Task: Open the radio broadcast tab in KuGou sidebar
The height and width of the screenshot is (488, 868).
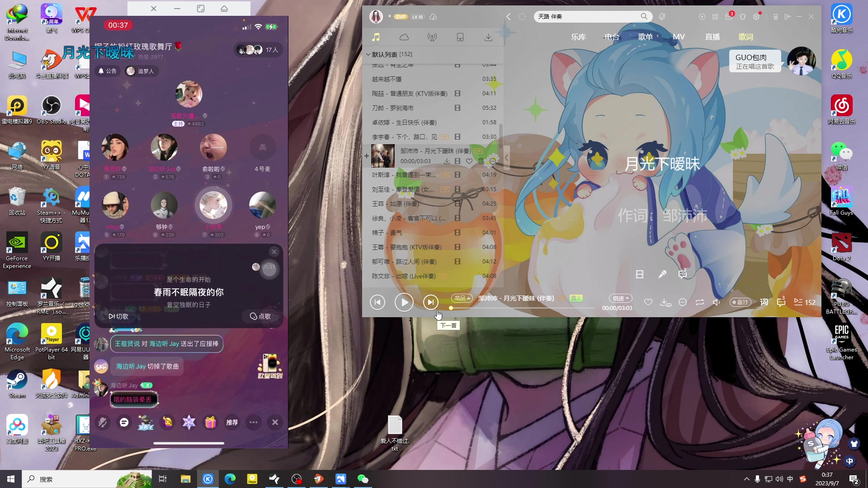Action: [432, 37]
